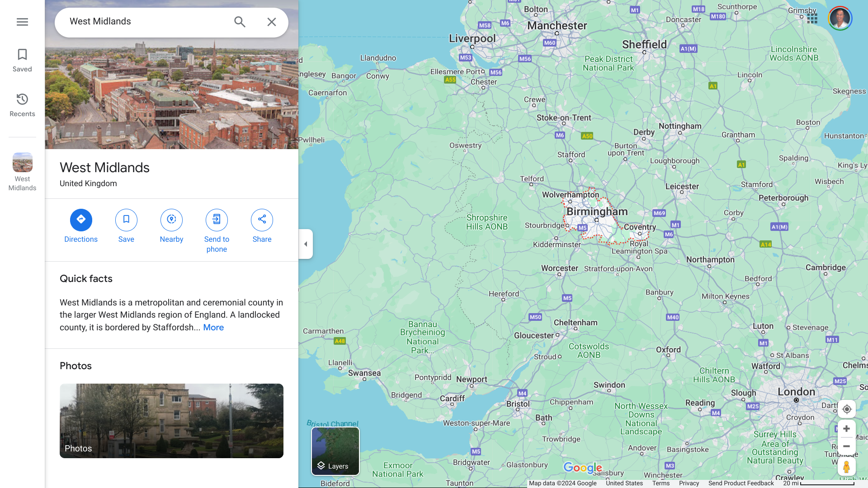
Task: Collapse the side panel arrow
Action: pyautogui.click(x=306, y=244)
